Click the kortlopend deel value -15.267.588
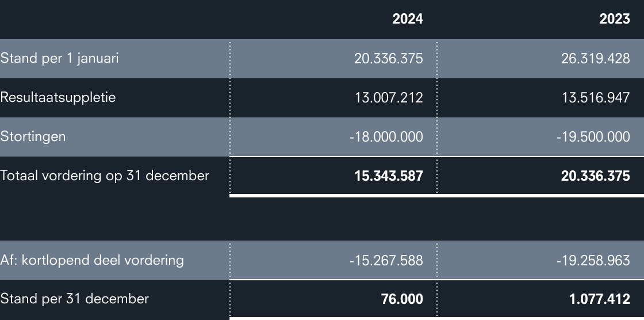The image size is (644, 320). (x=386, y=260)
